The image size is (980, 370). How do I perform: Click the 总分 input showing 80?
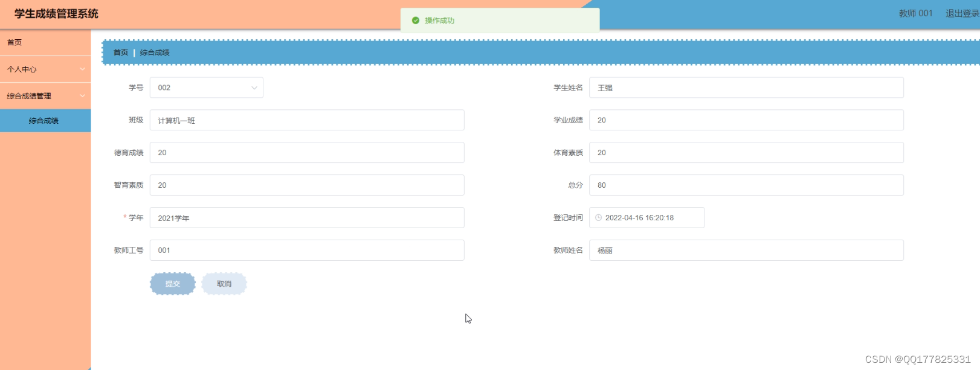click(746, 185)
